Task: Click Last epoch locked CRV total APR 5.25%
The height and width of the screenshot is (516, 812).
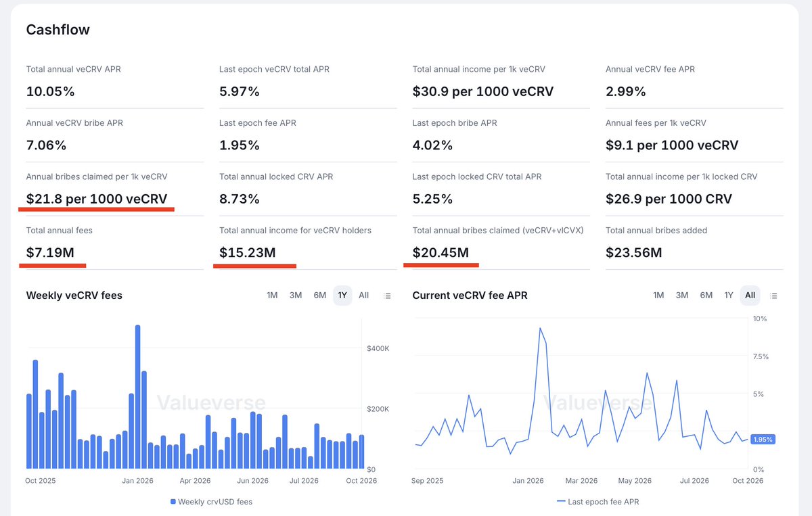Action: click(433, 199)
